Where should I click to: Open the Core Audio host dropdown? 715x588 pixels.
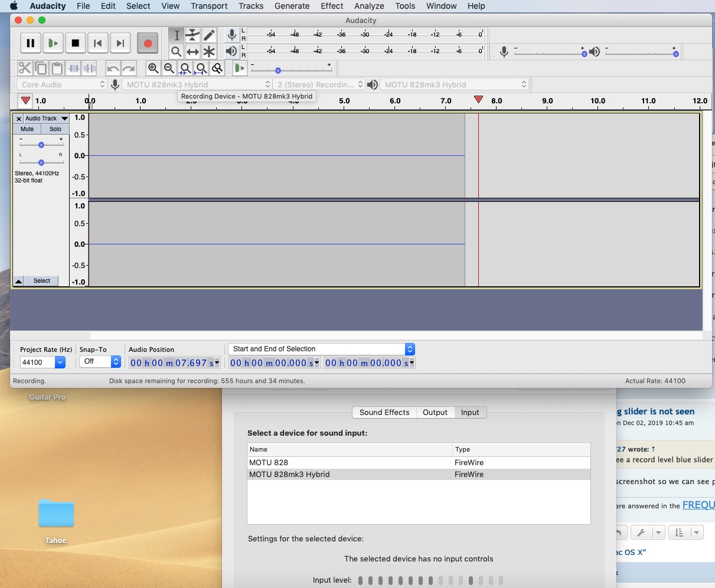pos(61,84)
